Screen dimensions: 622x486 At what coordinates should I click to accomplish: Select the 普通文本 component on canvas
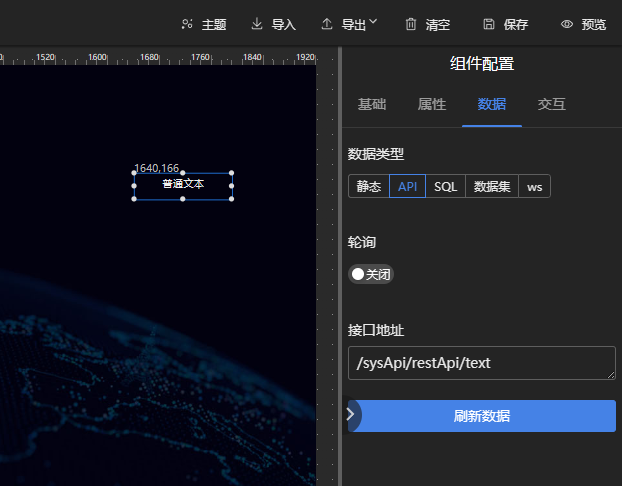pos(183,185)
